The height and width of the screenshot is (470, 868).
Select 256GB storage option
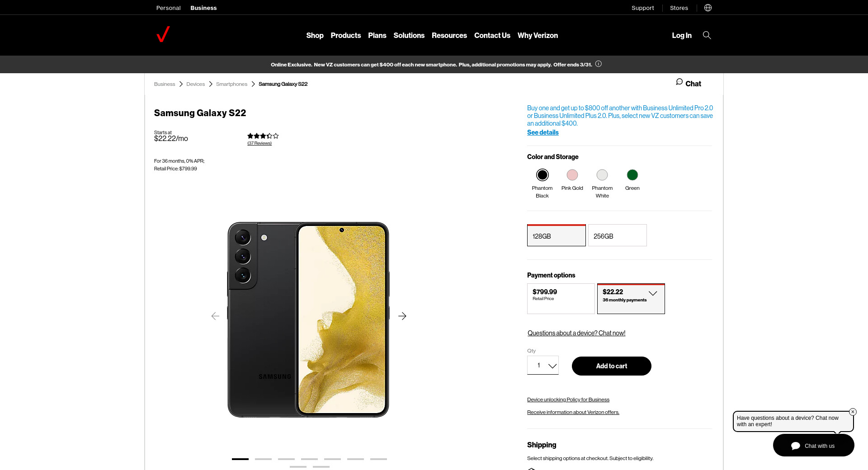617,235
